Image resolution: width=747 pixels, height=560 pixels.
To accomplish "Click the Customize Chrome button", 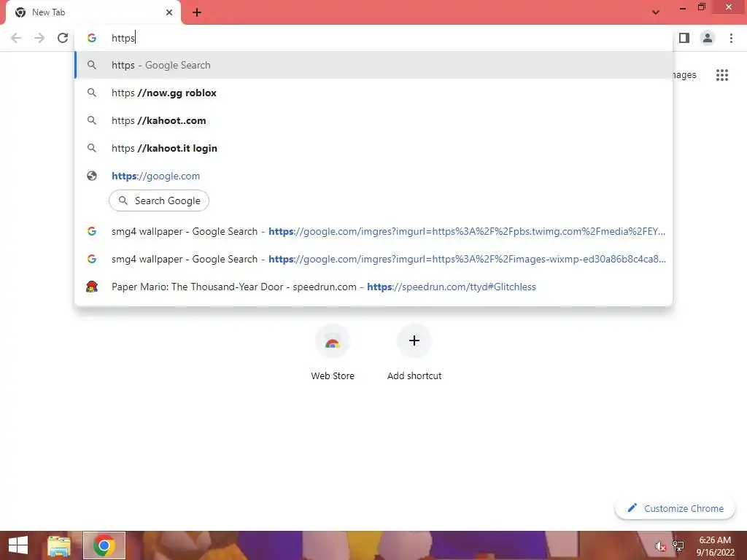I will click(675, 508).
